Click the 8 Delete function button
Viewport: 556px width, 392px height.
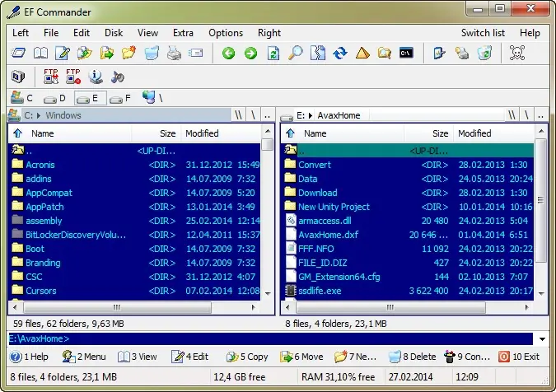pyautogui.click(x=412, y=357)
